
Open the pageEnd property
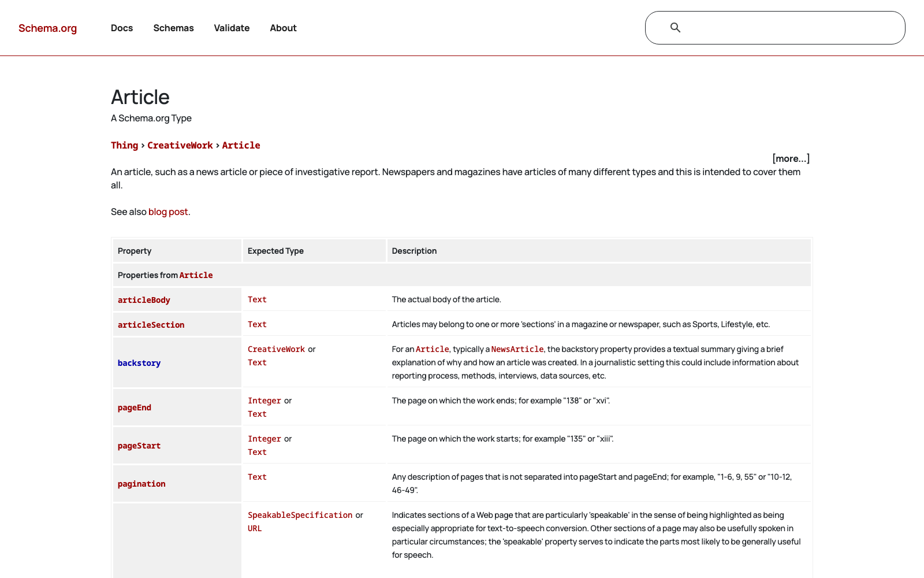[x=135, y=407]
